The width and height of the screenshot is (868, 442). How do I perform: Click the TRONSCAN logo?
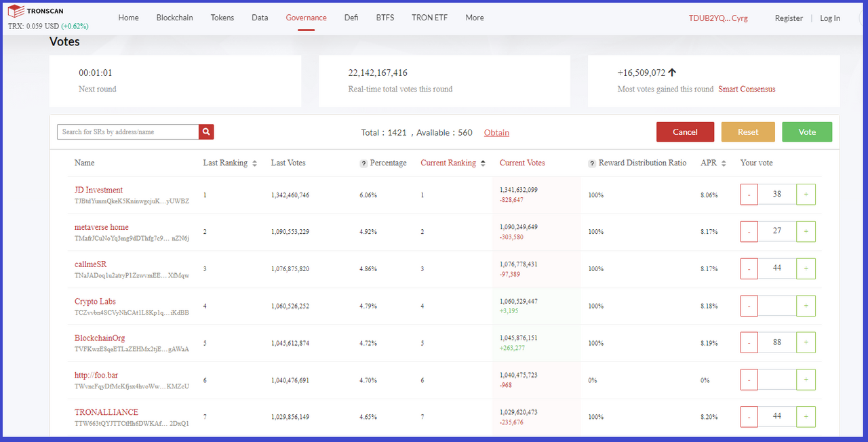point(35,12)
